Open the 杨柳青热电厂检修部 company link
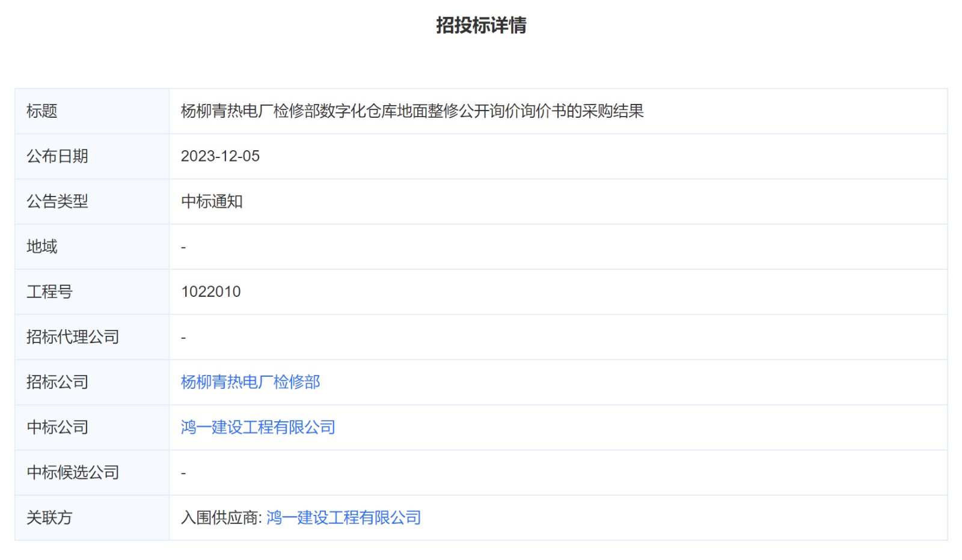This screenshot has width=962, height=560. coord(250,382)
